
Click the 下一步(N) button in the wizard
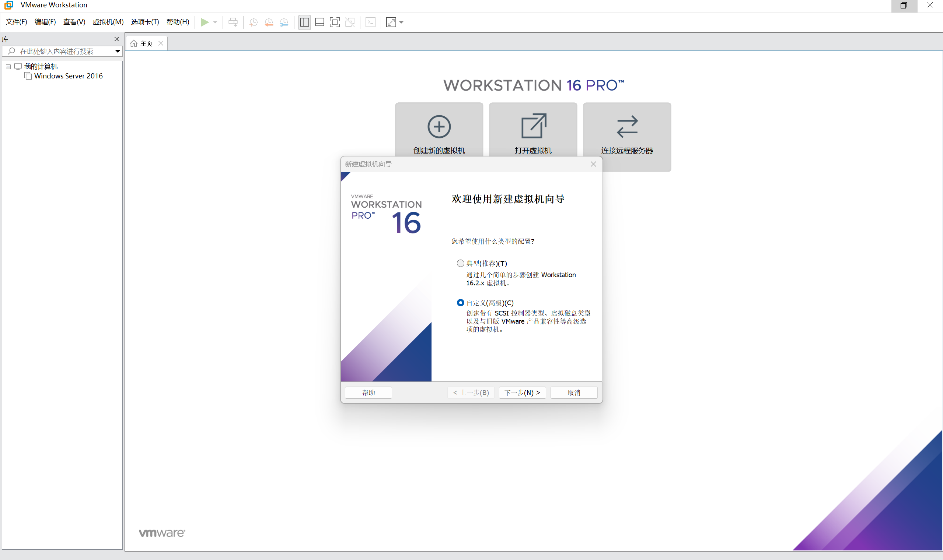click(522, 392)
